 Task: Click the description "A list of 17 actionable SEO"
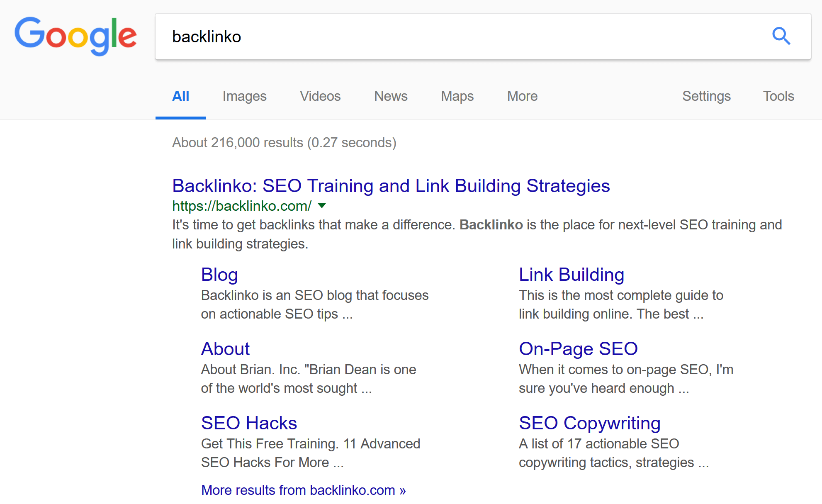614,453
